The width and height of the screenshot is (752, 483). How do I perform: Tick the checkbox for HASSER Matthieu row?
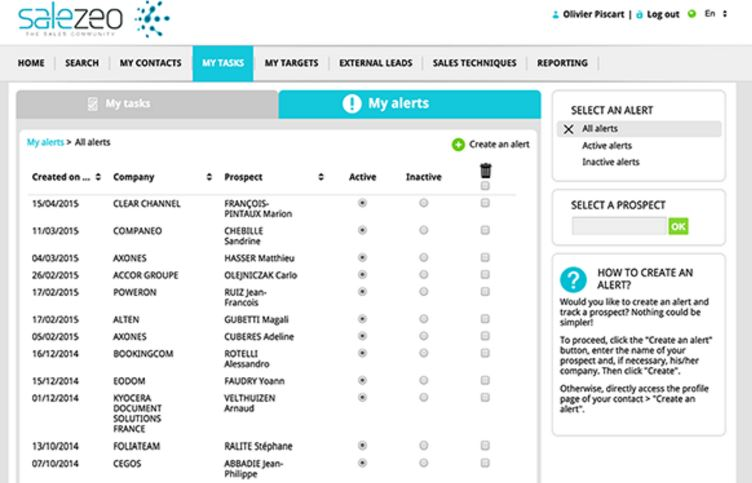[485, 258]
